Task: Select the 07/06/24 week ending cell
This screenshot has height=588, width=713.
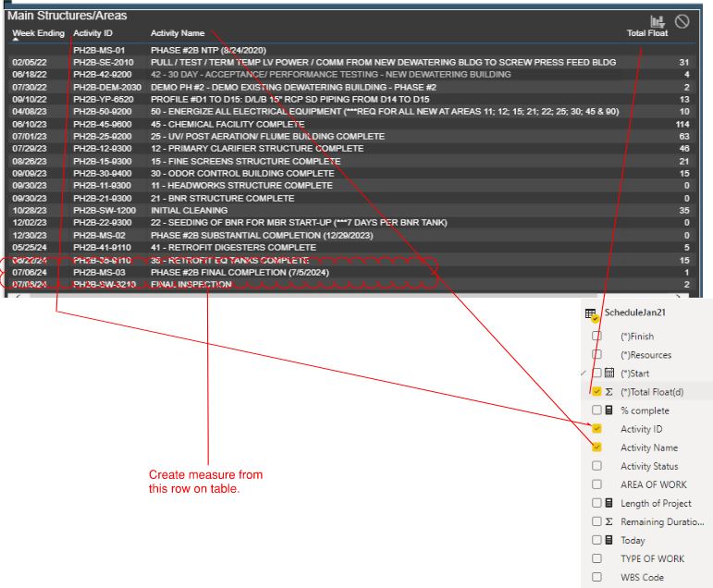Action: [x=30, y=273]
